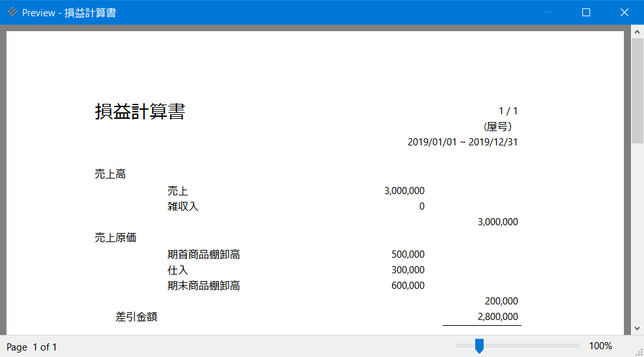Click the window title text in the title bar

[69, 13]
